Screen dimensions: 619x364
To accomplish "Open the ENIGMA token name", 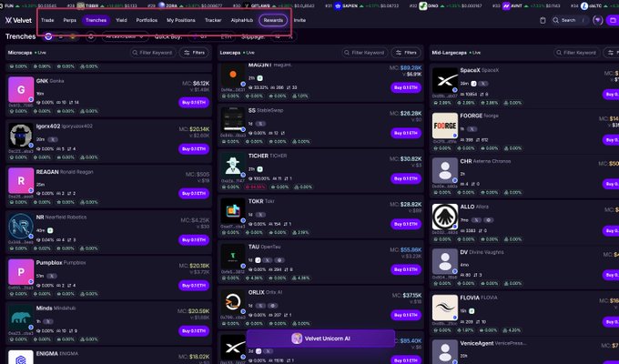I will pos(56,353).
